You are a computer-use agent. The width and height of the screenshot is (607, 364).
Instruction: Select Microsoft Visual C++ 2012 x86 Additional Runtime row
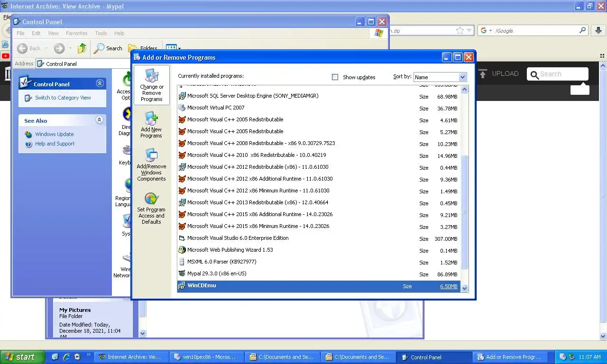(x=319, y=179)
